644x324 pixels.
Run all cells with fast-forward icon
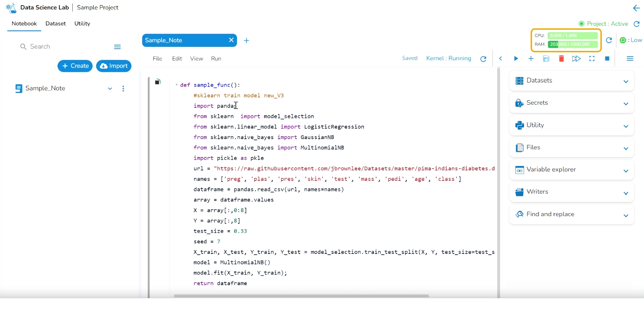pyautogui.click(x=576, y=58)
